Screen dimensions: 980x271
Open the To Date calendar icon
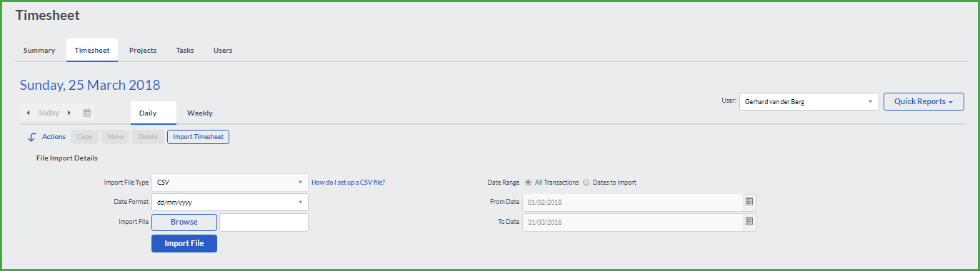(x=749, y=222)
